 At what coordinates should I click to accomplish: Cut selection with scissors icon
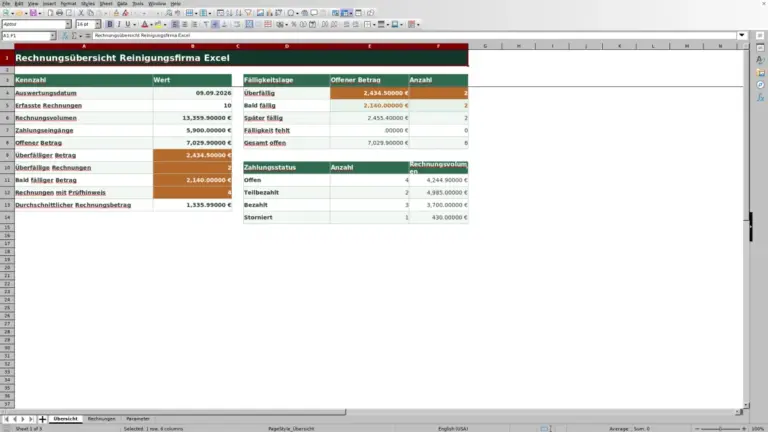(x=81, y=13)
